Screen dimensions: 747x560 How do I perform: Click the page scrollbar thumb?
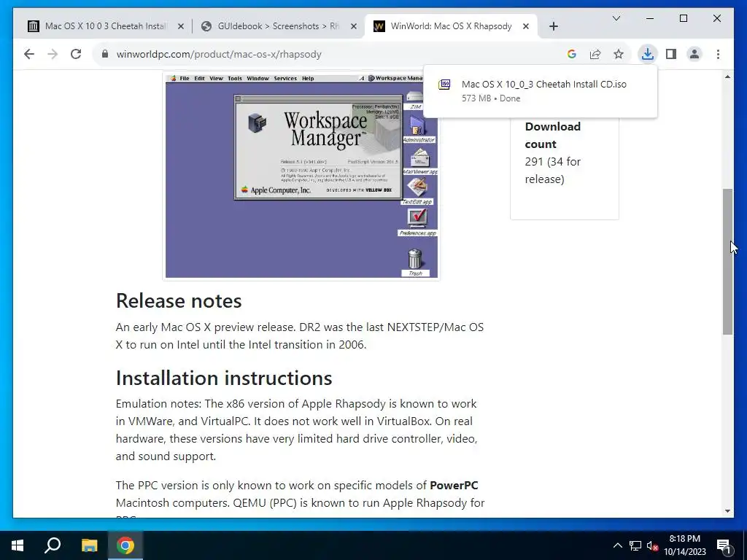coord(727,262)
